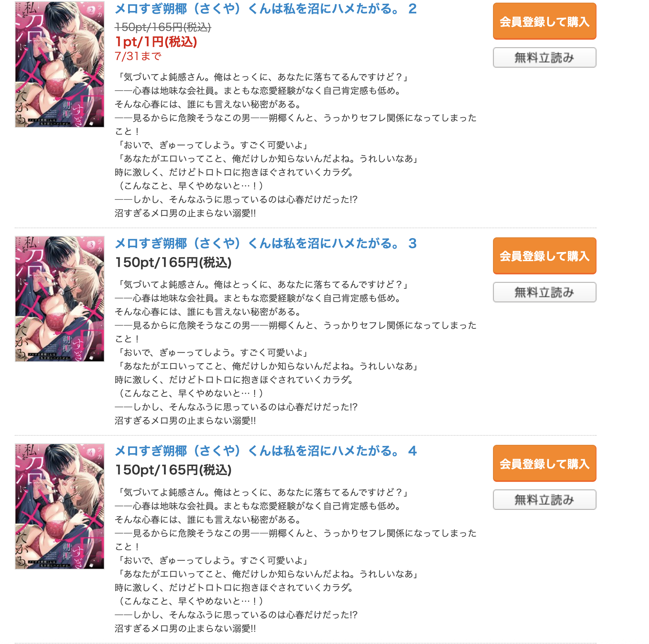Viewport: 649px width, 644px height.
Task: Open the volume 4 title link
Action: pyautogui.click(x=266, y=451)
